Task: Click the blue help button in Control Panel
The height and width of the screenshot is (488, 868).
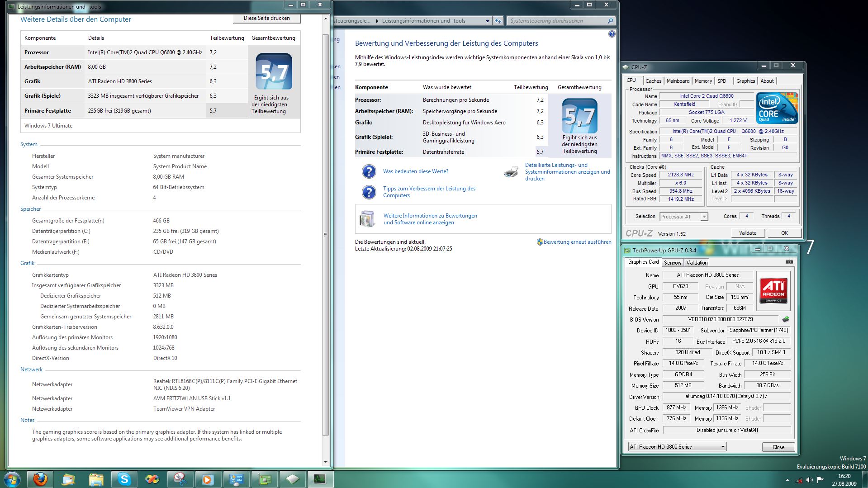Action: coord(612,34)
